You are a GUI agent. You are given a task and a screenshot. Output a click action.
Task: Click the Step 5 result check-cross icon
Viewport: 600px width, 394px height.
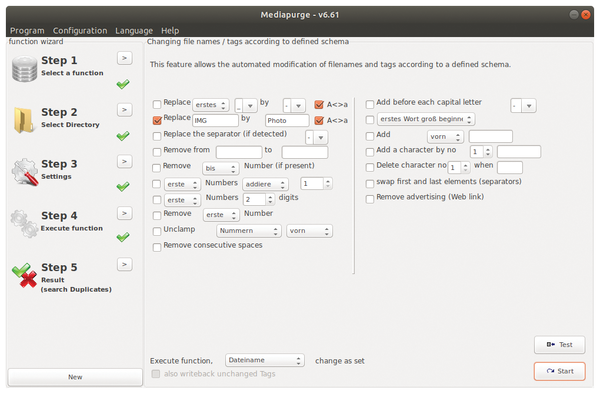tap(24, 275)
